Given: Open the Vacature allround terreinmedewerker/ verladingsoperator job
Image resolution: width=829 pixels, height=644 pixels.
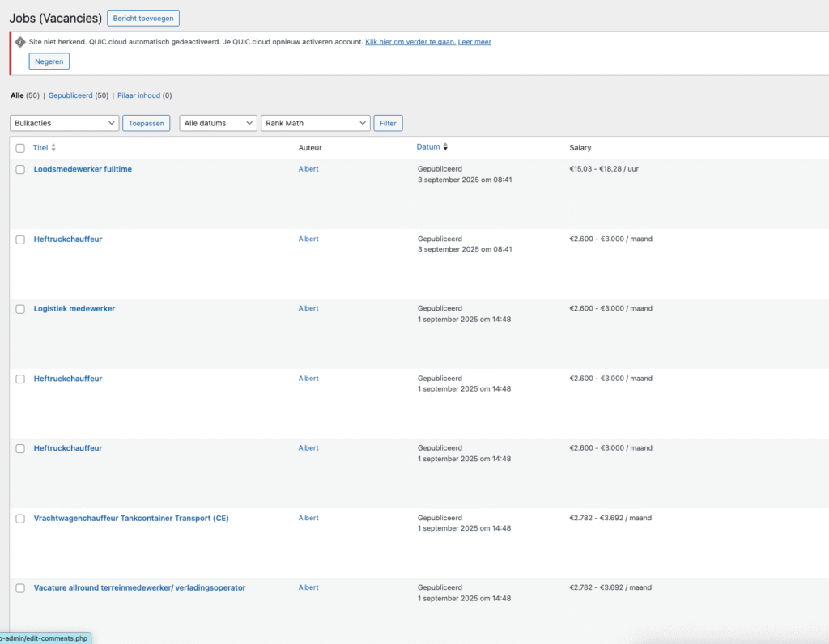Looking at the screenshot, I should tap(139, 587).
